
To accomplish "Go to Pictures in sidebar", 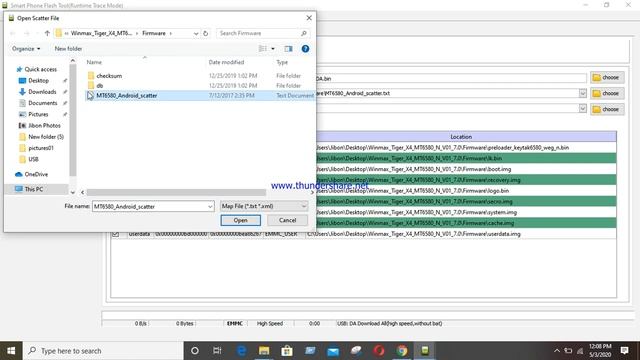I will point(38,114).
